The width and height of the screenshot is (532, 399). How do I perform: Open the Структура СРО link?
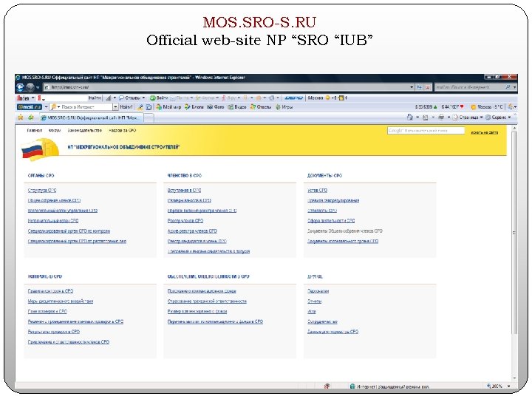tap(42, 191)
